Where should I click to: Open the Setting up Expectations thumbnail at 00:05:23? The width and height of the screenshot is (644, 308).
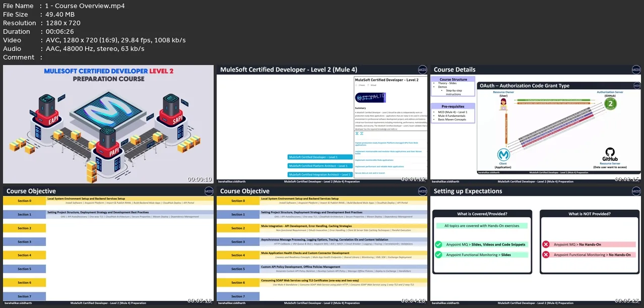pos(536,246)
